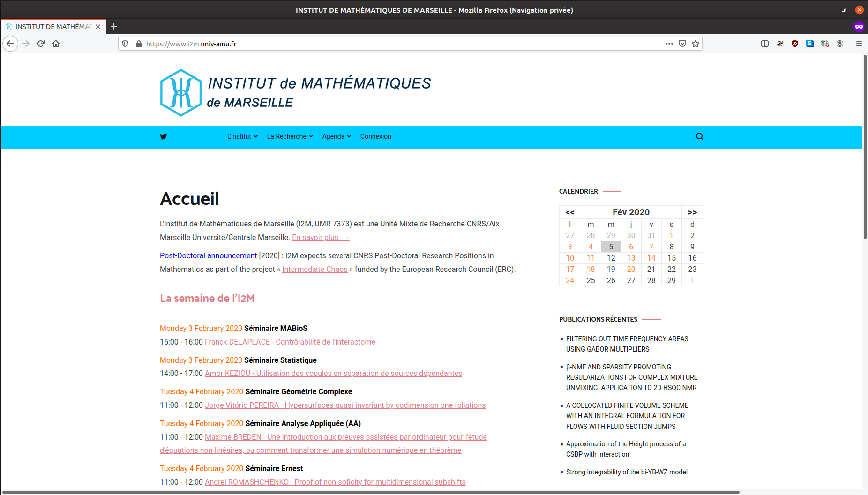The height and width of the screenshot is (495, 868).
Task: Click the uBlock Origin shield extension
Action: (795, 44)
